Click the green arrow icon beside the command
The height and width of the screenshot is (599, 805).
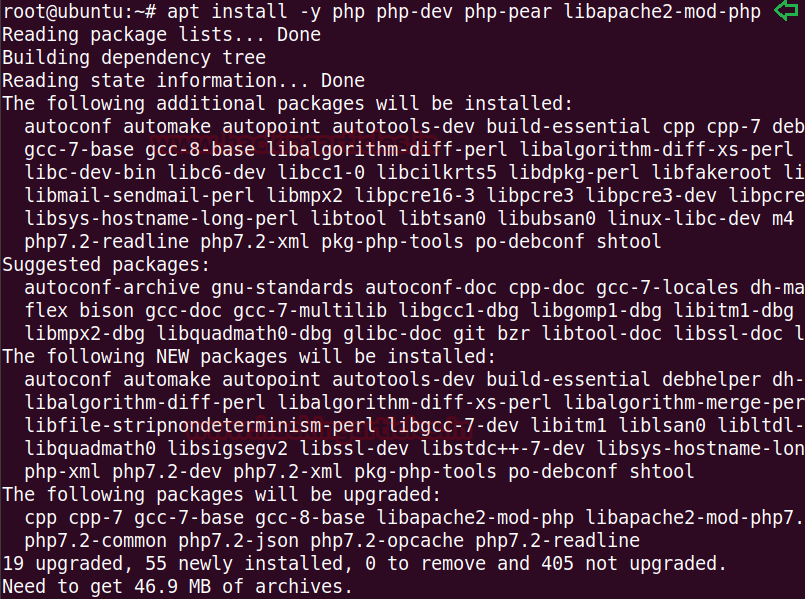789,12
